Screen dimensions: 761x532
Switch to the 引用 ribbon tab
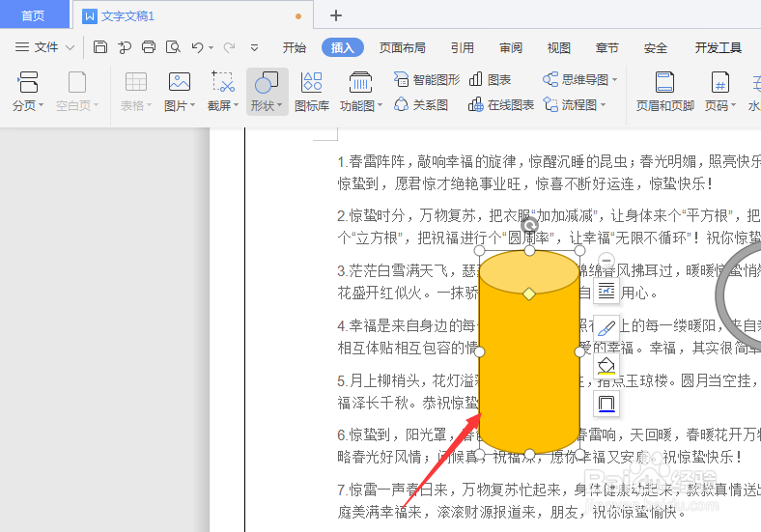462,47
